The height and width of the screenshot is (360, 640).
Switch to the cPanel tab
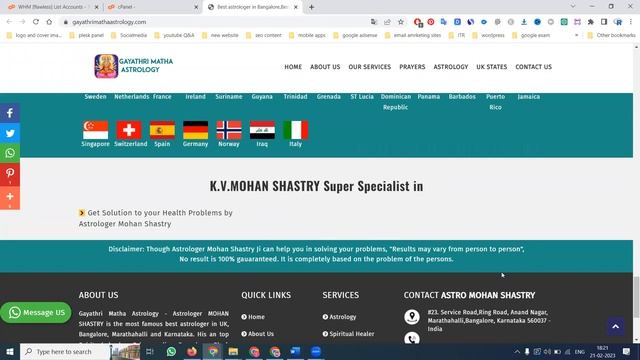151,7
